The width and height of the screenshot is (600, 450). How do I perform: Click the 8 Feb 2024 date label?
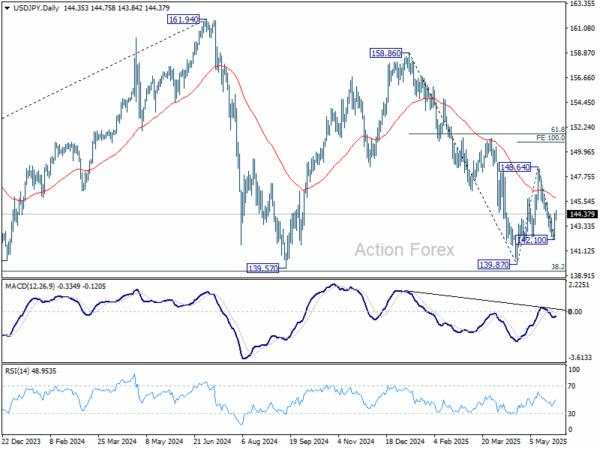pyautogui.click(x=67, y=441)
